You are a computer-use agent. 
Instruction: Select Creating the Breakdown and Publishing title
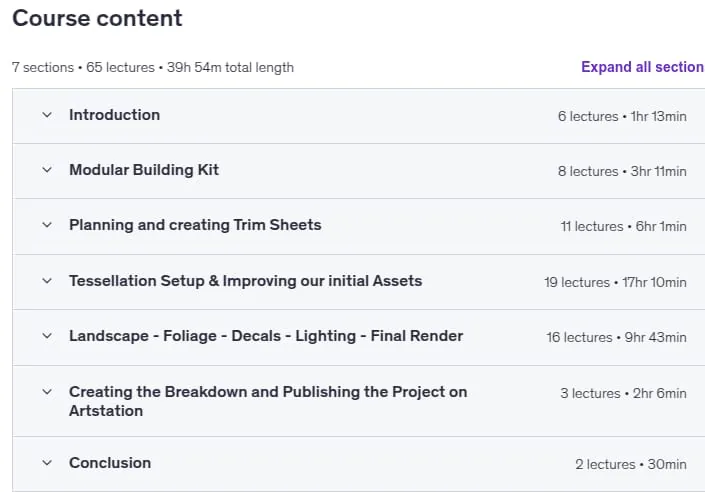pos(268,401)
